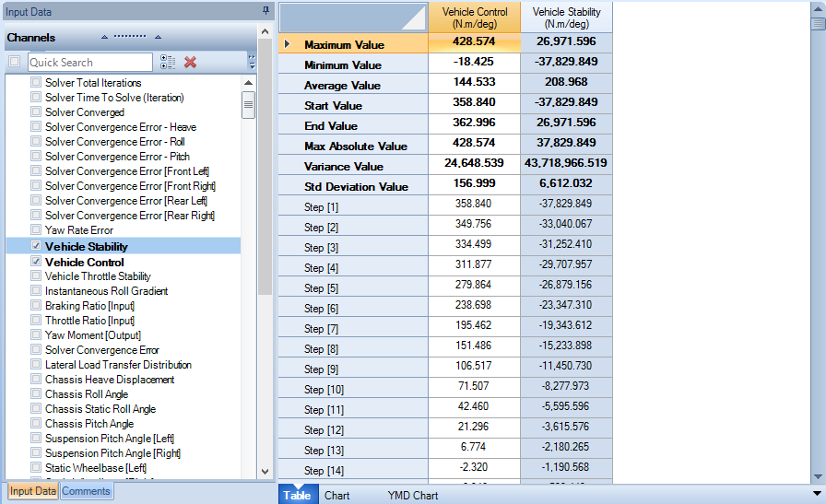This screenshot has width=826, height=504.
Task: Enable the Yaw Rate Error checkbox
Action: [36, 229]
